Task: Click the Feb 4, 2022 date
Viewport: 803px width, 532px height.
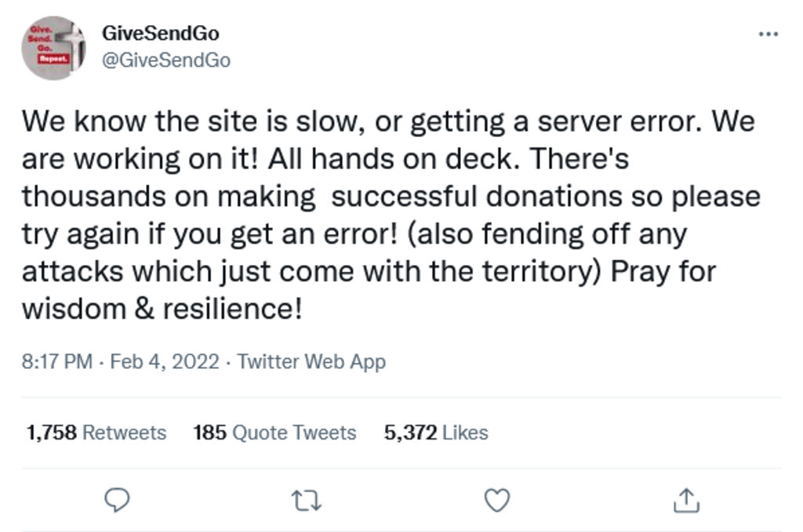Action: [165, 362]
